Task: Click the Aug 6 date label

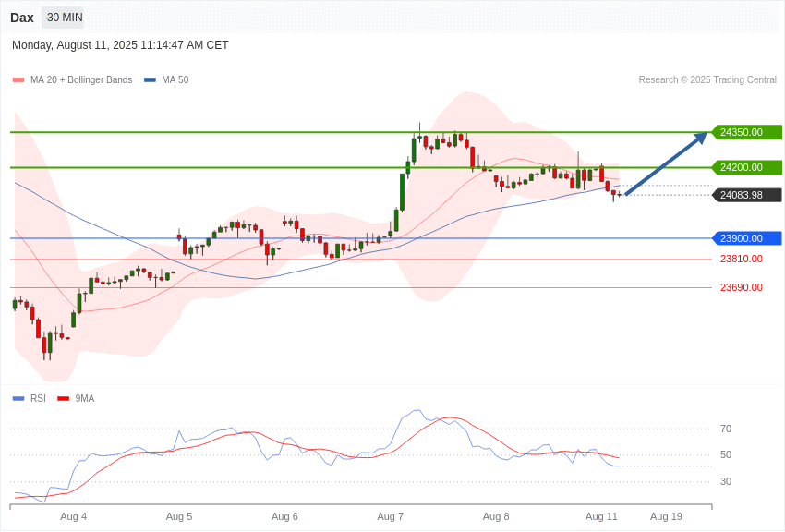Action: click(284, 516)
